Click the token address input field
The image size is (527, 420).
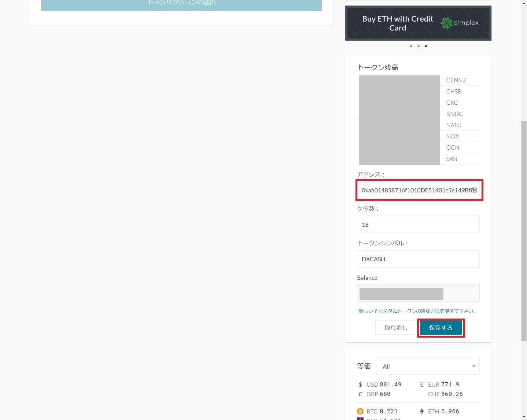coord(419,190)
